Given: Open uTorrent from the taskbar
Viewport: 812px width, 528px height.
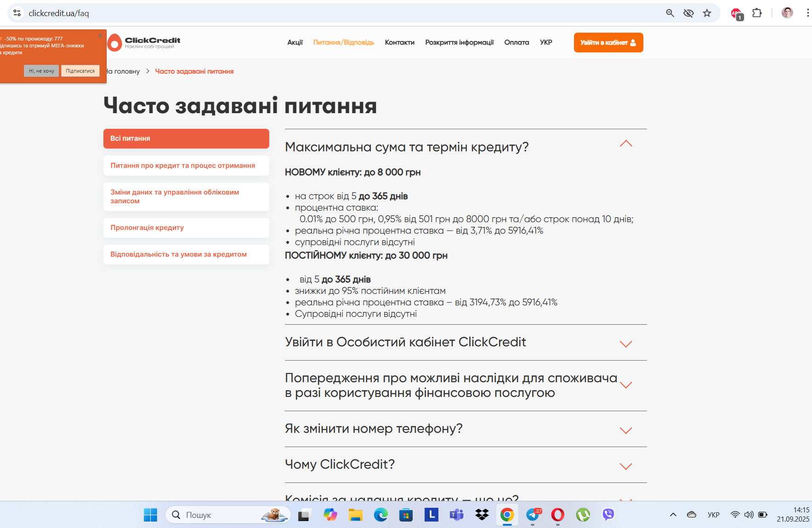Looking at the screenshot, I should (583, 515).
